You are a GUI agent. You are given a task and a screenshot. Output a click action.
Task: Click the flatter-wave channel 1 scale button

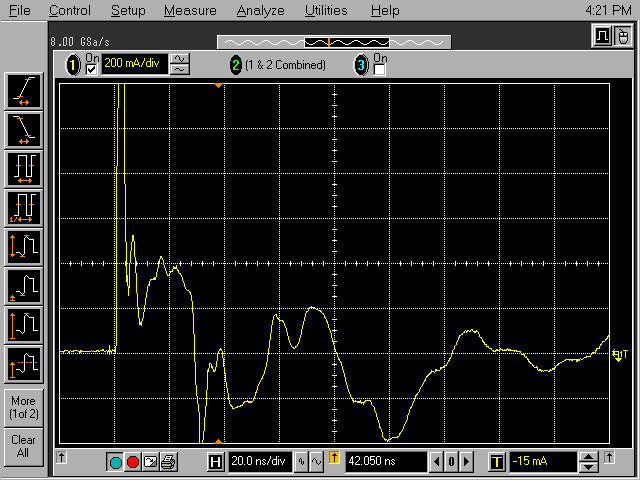tap(180, 70)
